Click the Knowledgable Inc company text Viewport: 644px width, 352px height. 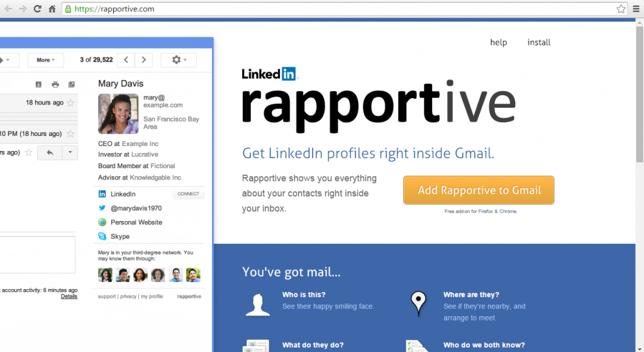pyautogui.click(x=155, y=178)
